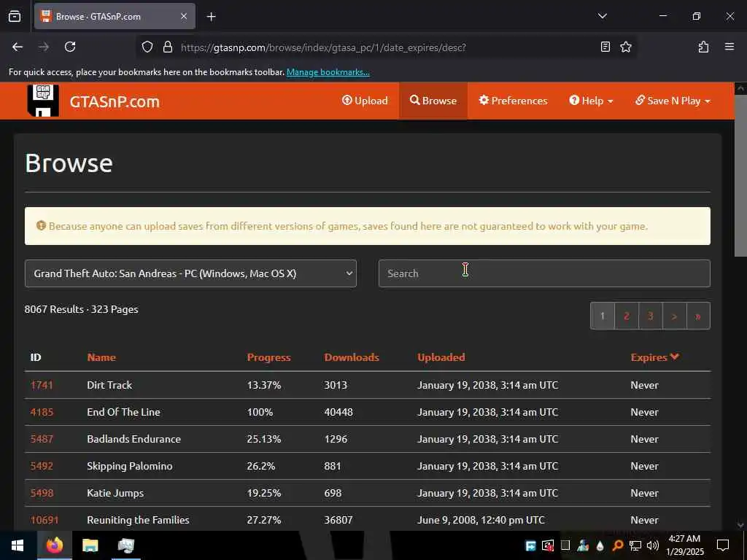Open File Explorer from the taskbar

90,545
